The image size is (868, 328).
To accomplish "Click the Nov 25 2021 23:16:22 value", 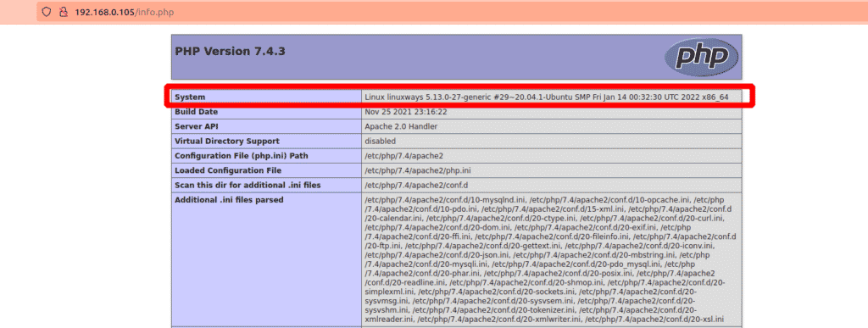I will (x=406, y=112).
